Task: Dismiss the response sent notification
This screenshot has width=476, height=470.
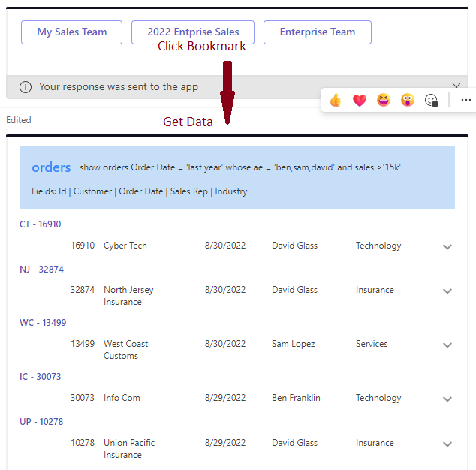Action: (456, 86)
